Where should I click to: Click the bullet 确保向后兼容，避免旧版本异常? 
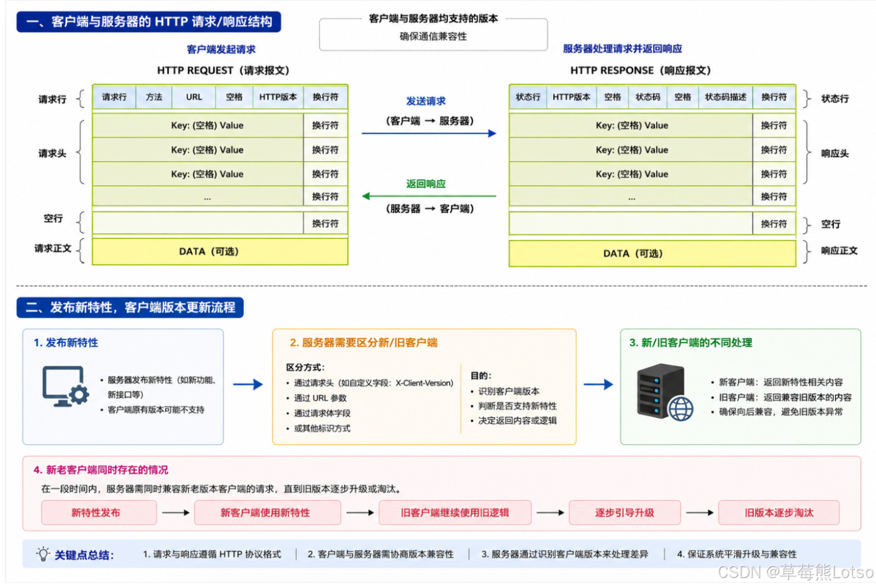click(780, 412)
